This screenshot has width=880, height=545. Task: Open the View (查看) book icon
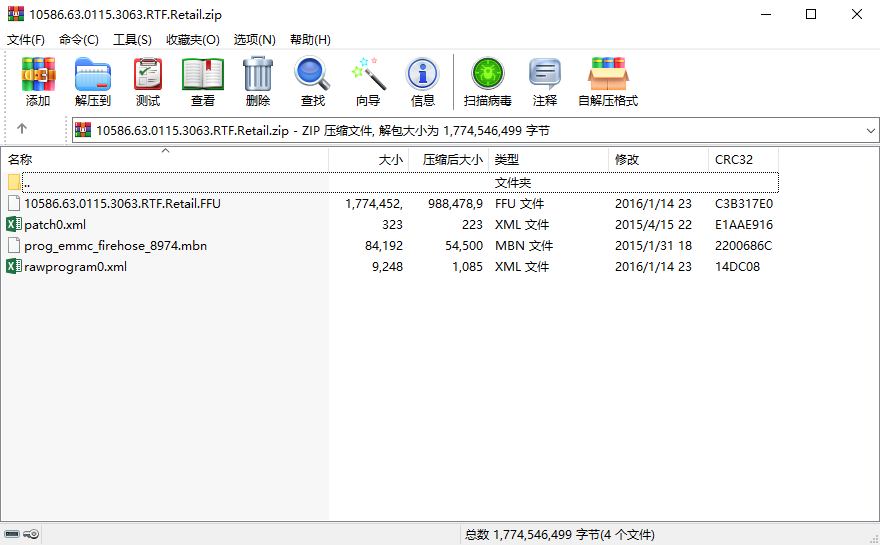click(203, 74)
